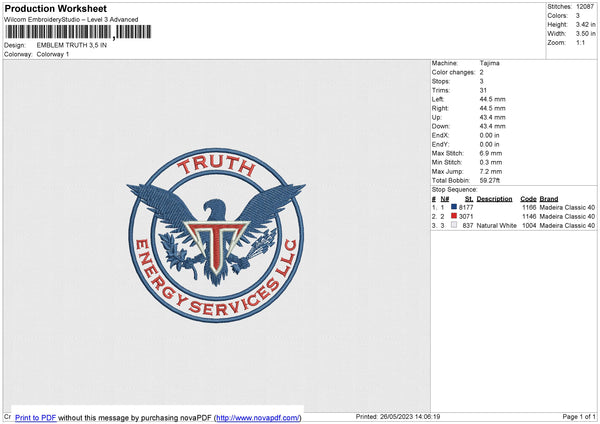600x424 pixels.
Task: Click the 'Page 1 of 1' footer text
Action: pyautogui.click(x=579, y=416)
